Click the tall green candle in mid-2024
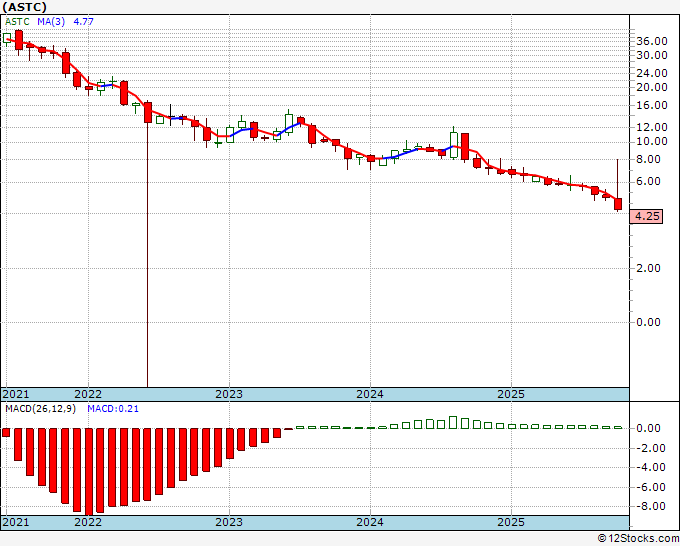The image size is (680, 546). [454, 145]
